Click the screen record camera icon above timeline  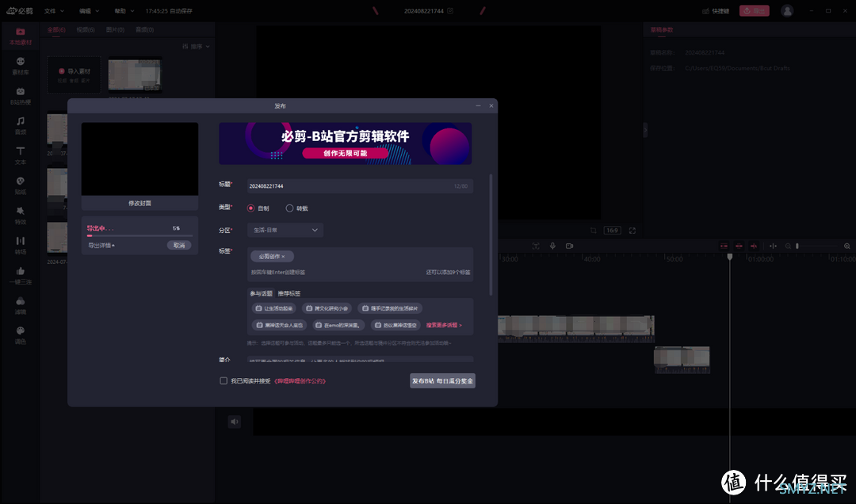[569, 246]
